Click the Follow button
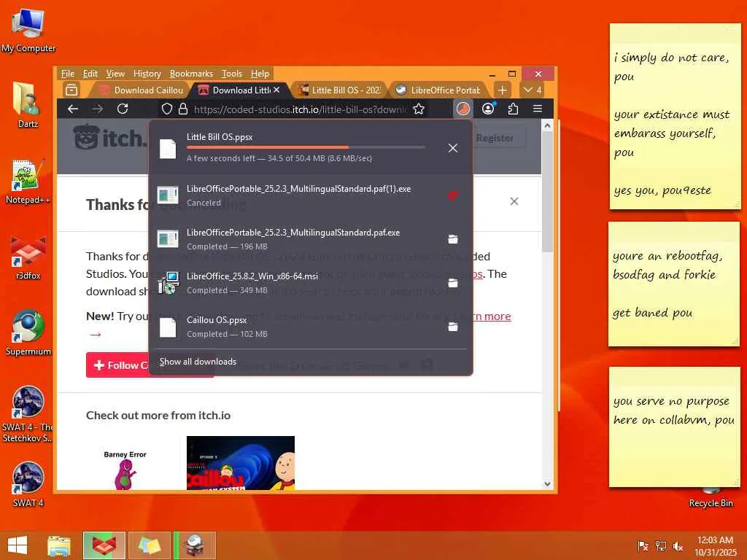This screenshot has height=560, width=747. 119,365
